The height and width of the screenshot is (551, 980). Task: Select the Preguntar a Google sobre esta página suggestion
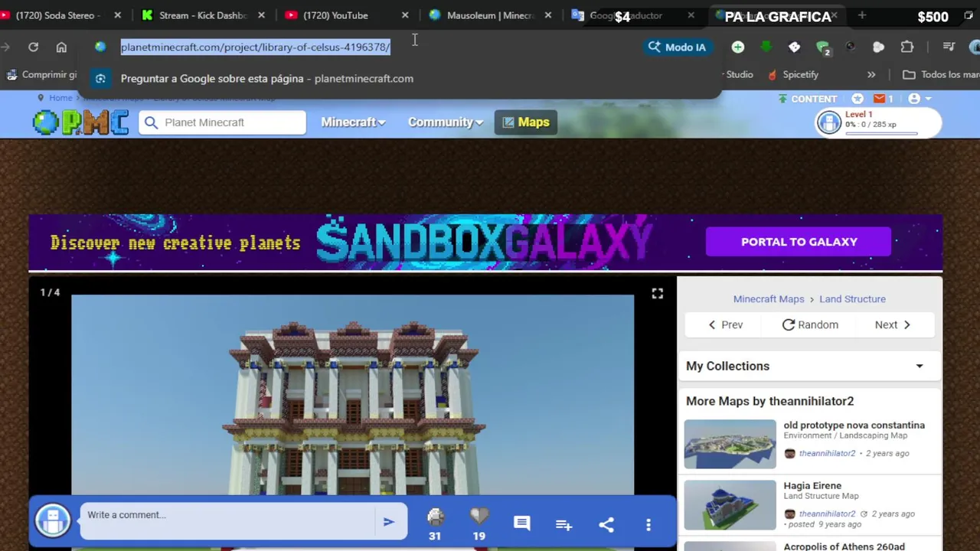coord(398,79)
